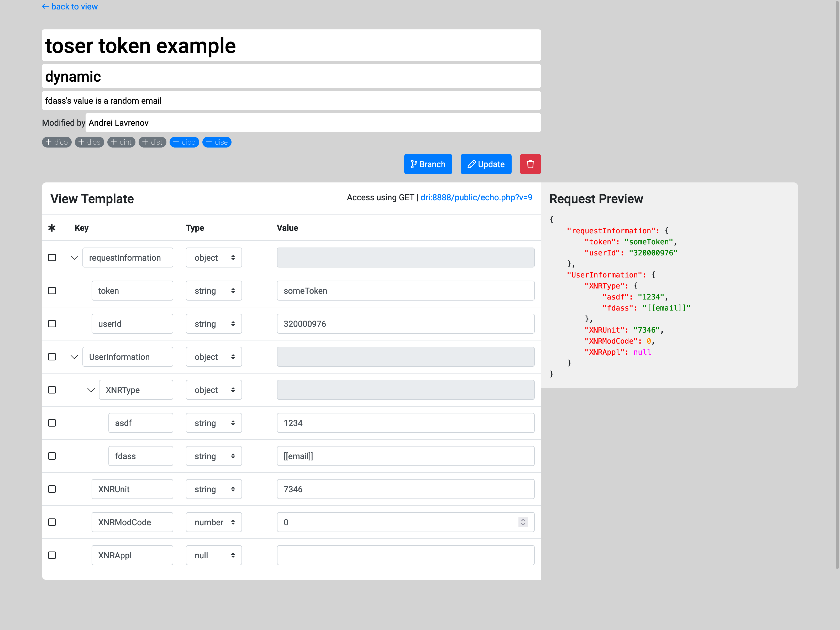
Task: Add the dist tag pill
Action: (x=152, y=142)
